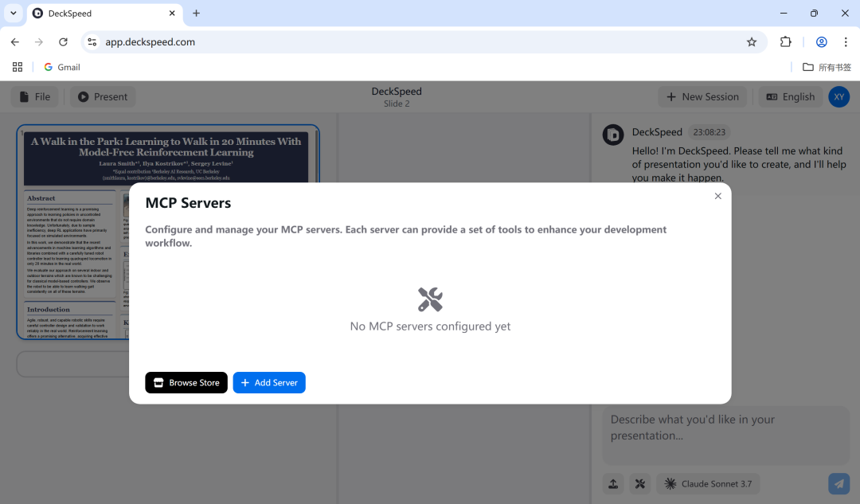The width and height of the screenshot is (860, 504).
Task: Click the upload file icon in chat
Action: click(613, 484)
